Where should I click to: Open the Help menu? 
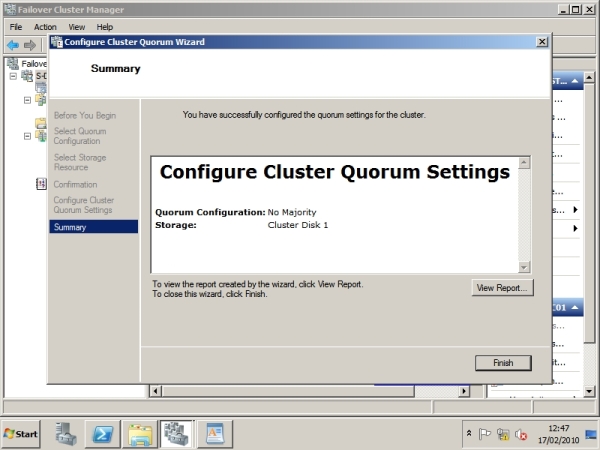pos(104,27)
